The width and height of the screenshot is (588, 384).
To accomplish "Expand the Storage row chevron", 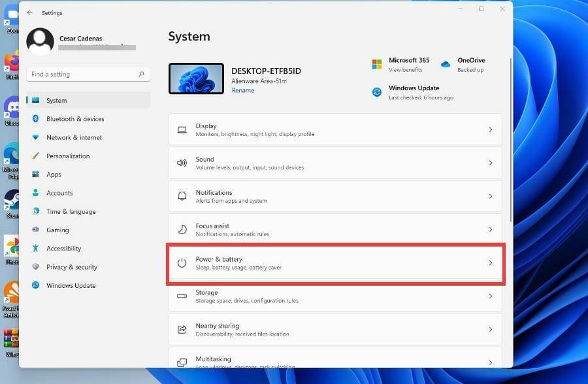I will [491, 296].
